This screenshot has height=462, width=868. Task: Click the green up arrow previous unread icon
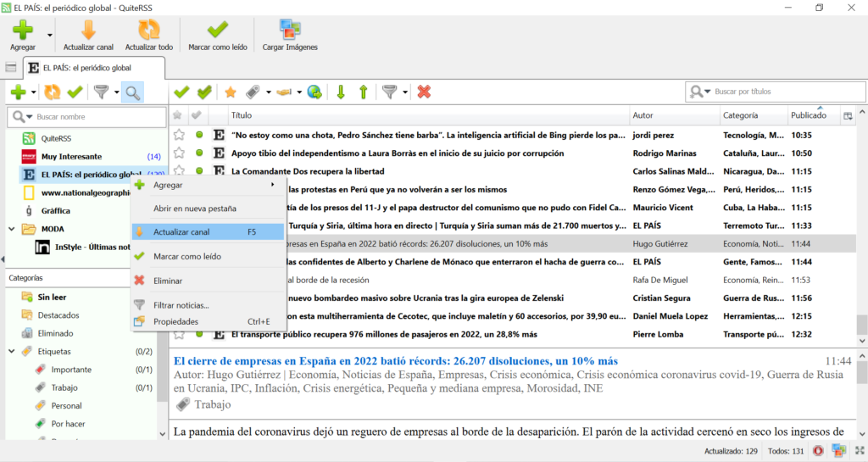363,92
